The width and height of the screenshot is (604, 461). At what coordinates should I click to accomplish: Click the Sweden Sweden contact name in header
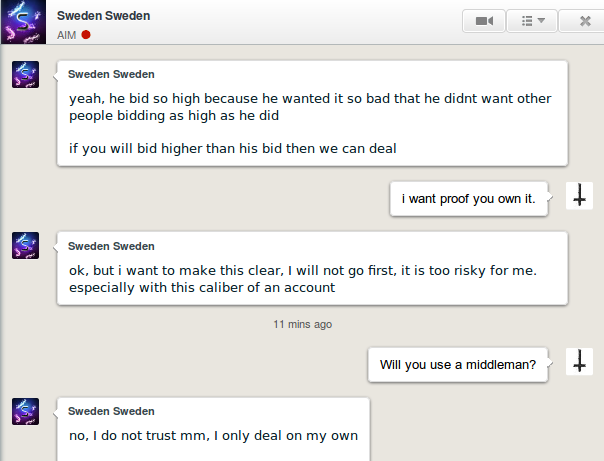click(103, 16)
